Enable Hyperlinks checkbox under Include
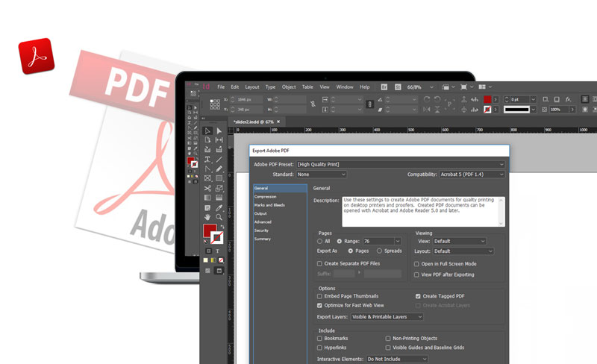The height and width of the screenshot is (364, 597). click(320, 348)
